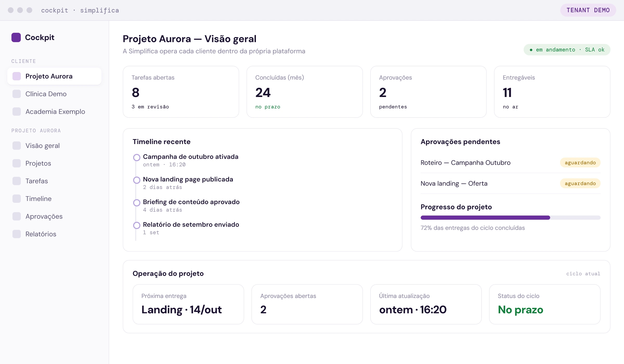
Task: Click the Clínica Demo square icon
Action: point(17,94)
